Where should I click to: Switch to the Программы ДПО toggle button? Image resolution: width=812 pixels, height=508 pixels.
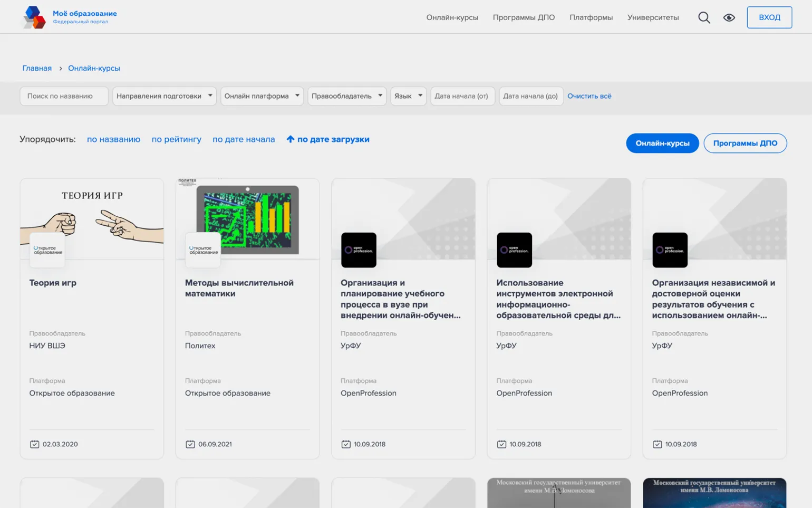click(x=745, y=143)
